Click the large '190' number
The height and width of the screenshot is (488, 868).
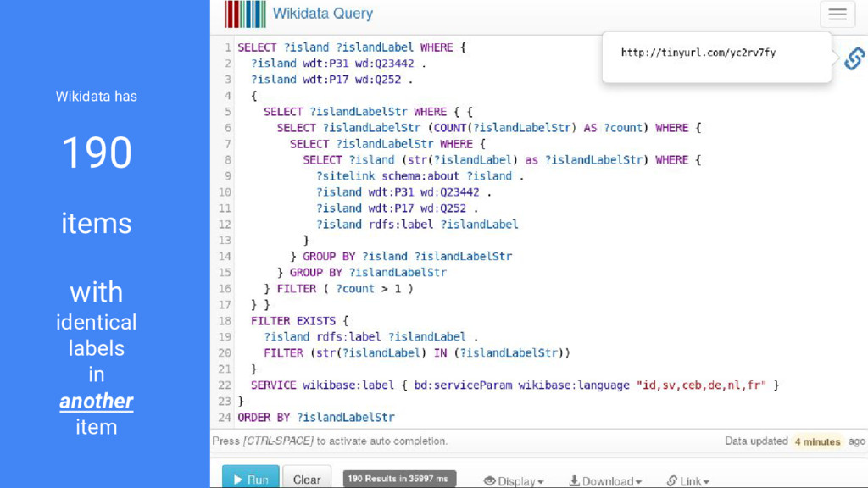coord(97,152)
